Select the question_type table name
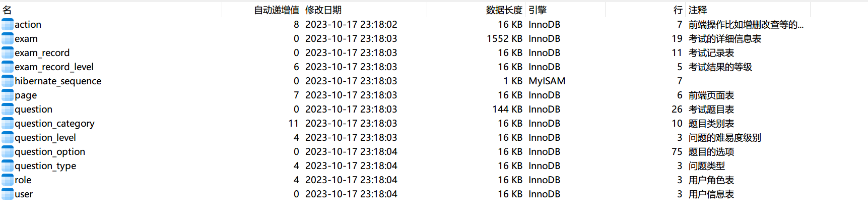 pyautogui.click(x=45, y=166)
